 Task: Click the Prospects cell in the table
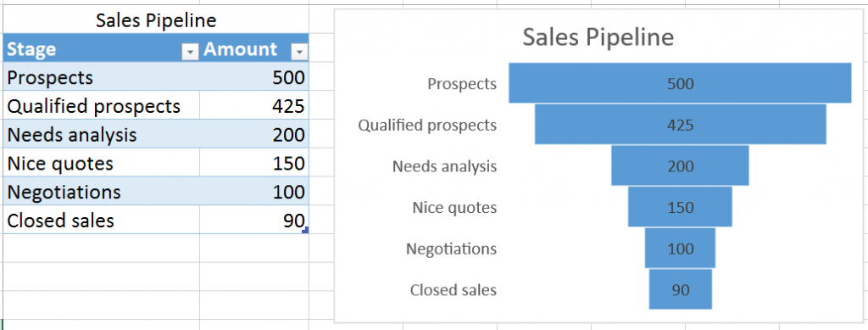click(102, 77)
